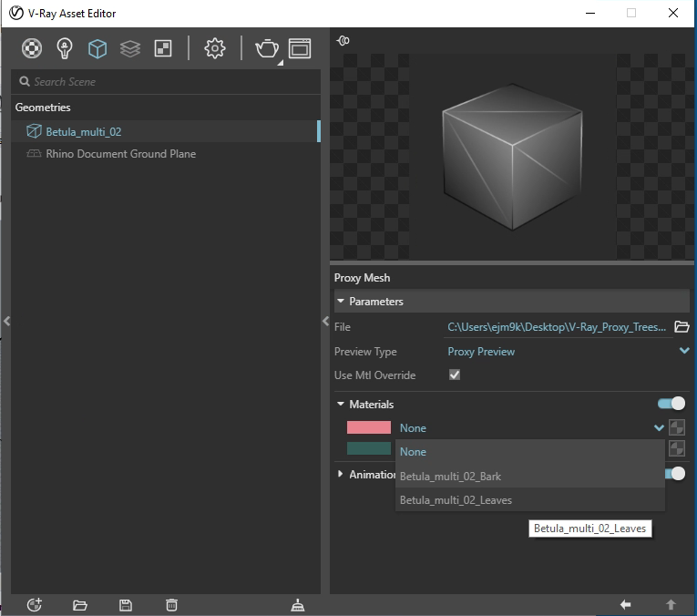
Task: Open the Materials category tab
Action: click(x=32, y=48)
